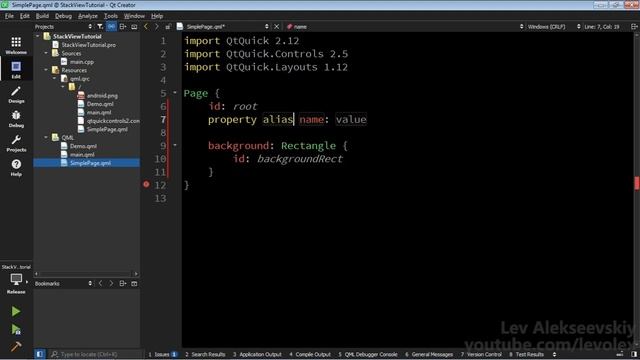Open Design mode

(x=16, y=94)
